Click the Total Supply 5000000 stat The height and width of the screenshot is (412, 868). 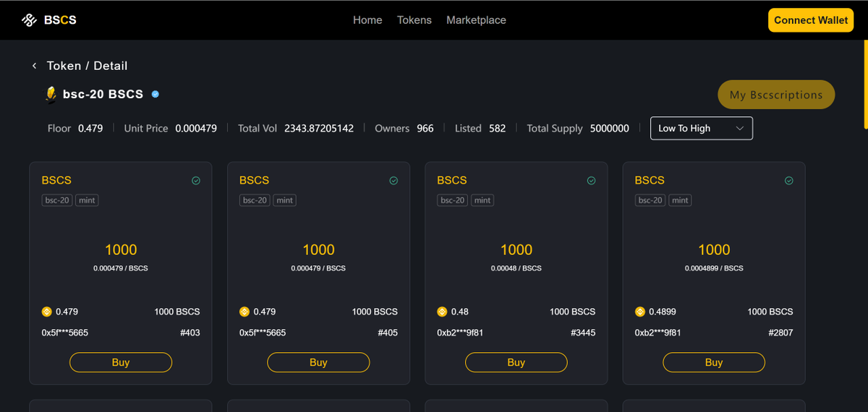[578, 128]
